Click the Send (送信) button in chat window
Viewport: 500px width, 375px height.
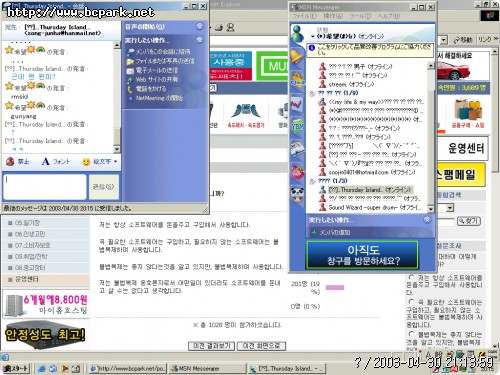pyautogui.click(x=104, y=187)
